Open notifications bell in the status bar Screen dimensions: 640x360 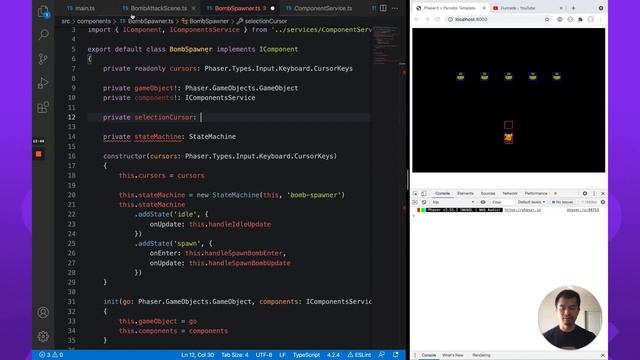[x=396, y=355]
